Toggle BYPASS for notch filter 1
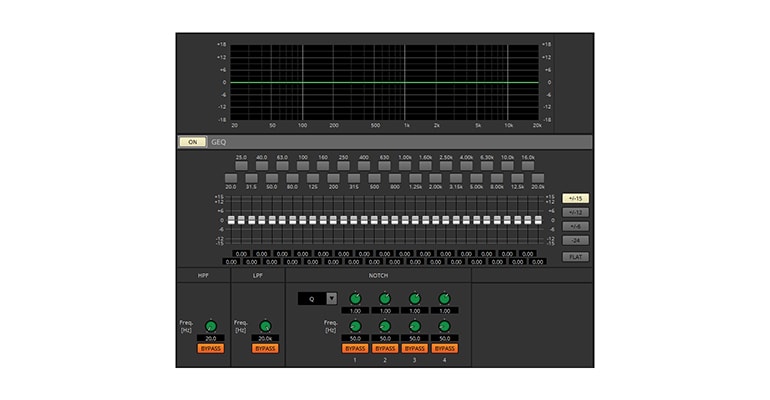This screenshot has width=770, height=400. (x=354, y=349)
